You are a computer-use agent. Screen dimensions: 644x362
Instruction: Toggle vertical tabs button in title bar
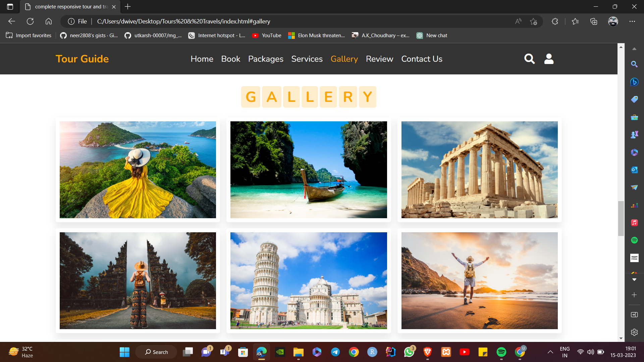coord(10,7)
